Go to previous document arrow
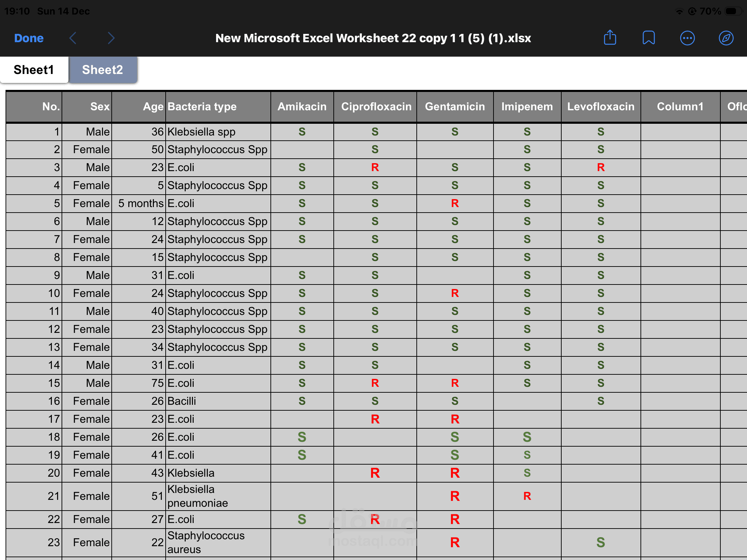Screen dimensions: 747x560 click(73, 38)
